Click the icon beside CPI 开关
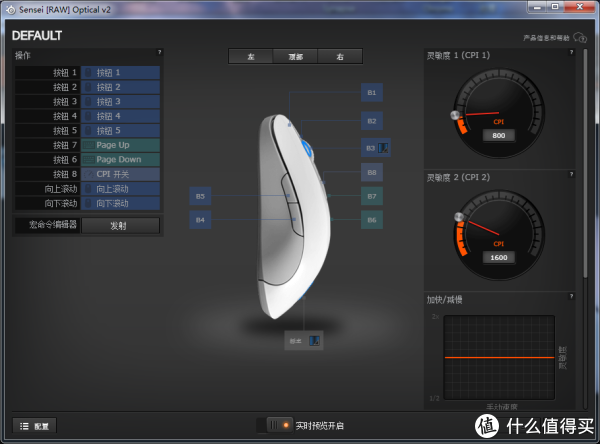This screenshot has width=600, height=444. tap(89, 174)
